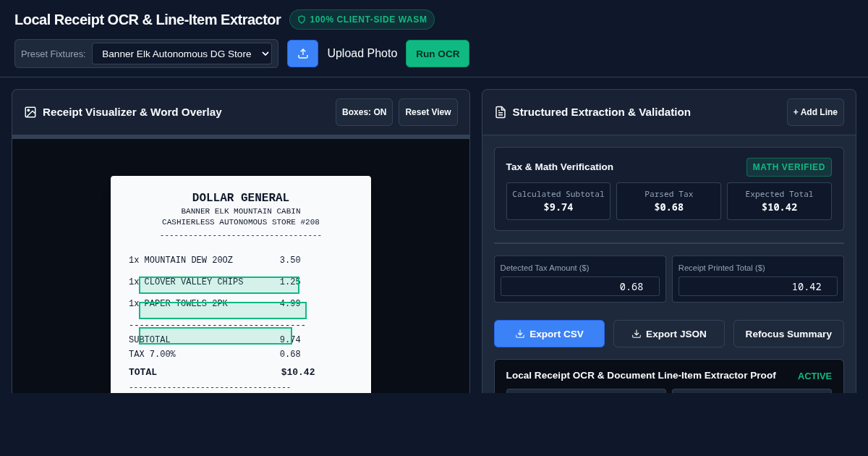This screenshot has height=456, width=868.
Task: Click the Tax & Math Verification heading
Action: tap(560, 167)
